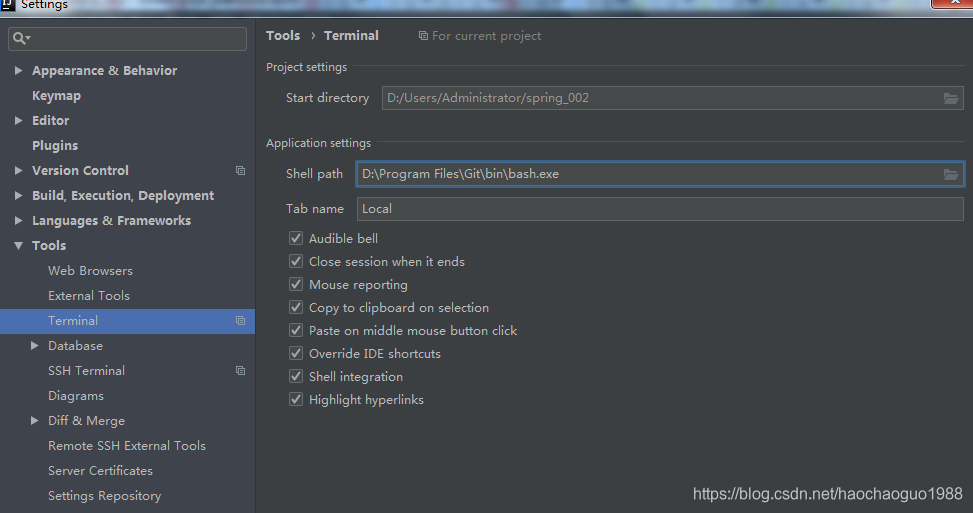Image resolution: width=973 pixels, height=513 pixels.
Task: Open the Plugins settings page
Action: click(x=55, y=146)
